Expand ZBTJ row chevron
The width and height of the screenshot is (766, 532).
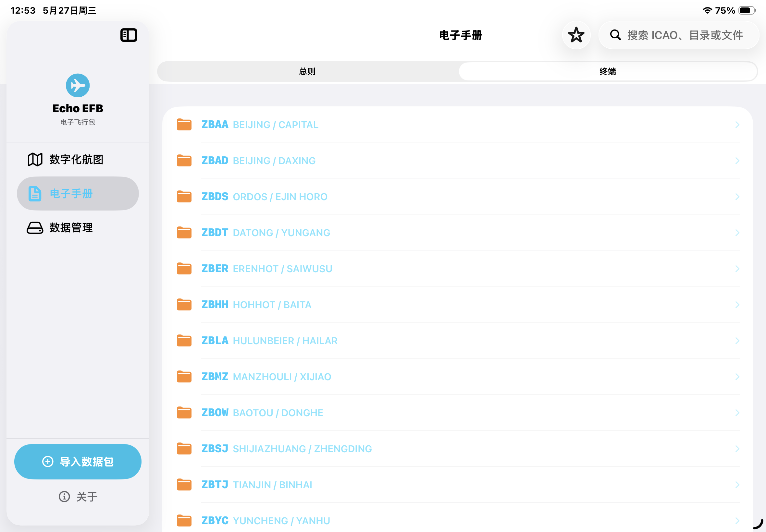(x=737, y=485)
